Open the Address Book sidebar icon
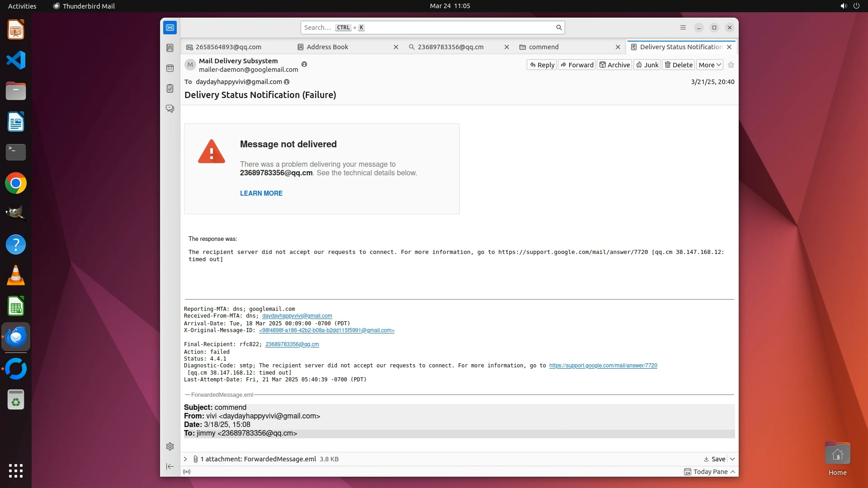The height and width of the screenshot is (488, 868). [170, 48]
